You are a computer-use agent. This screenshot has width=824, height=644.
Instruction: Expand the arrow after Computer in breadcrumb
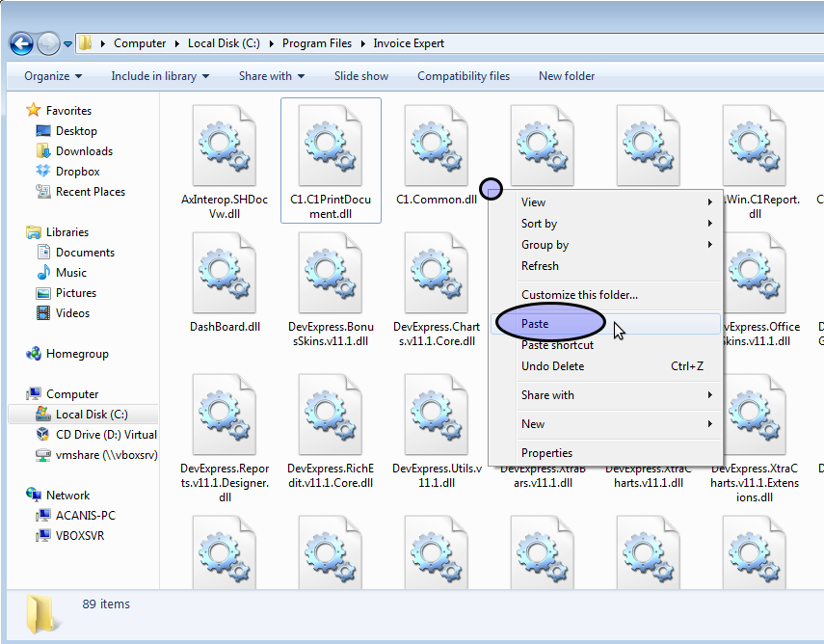coord(177,43)
